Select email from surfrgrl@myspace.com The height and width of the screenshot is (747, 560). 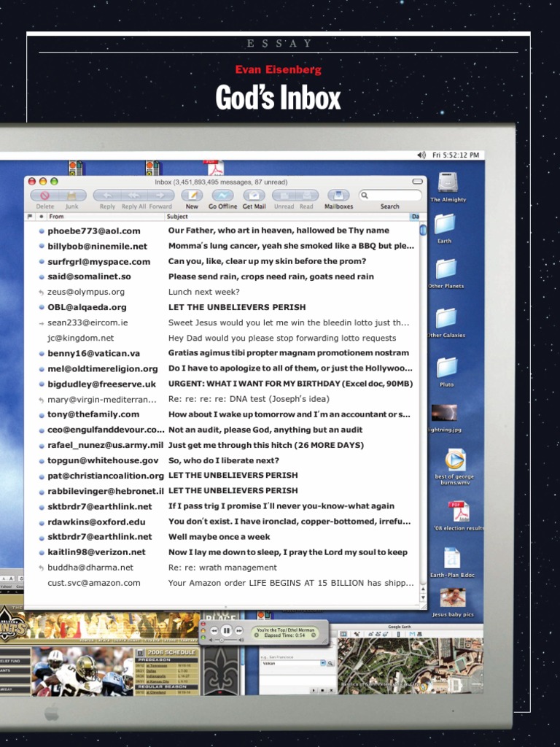(223, 261)
